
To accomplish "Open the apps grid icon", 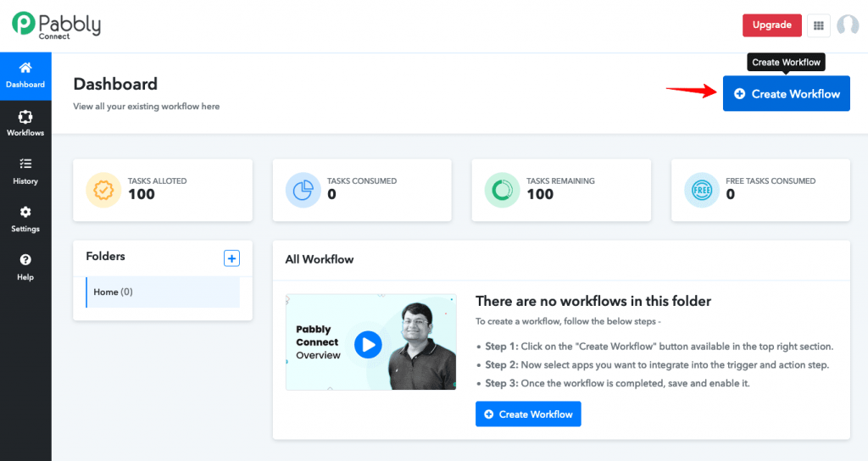I will coord(818,25).
